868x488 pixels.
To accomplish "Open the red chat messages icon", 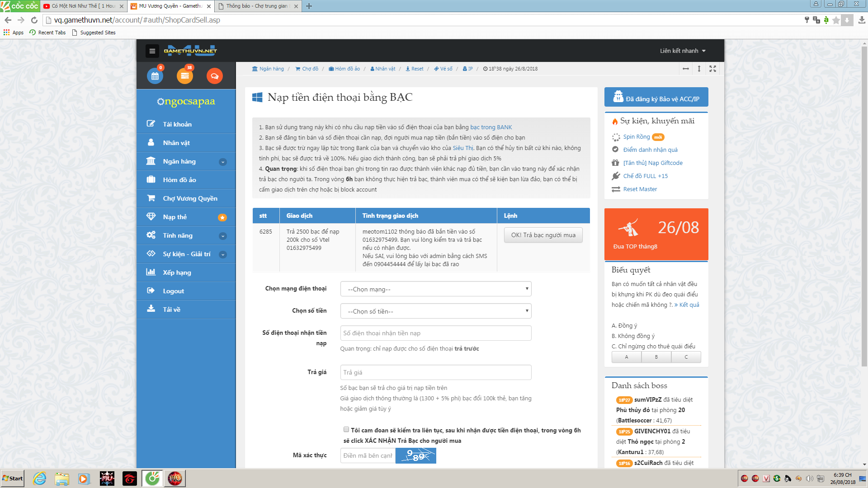I will (214, 76).
